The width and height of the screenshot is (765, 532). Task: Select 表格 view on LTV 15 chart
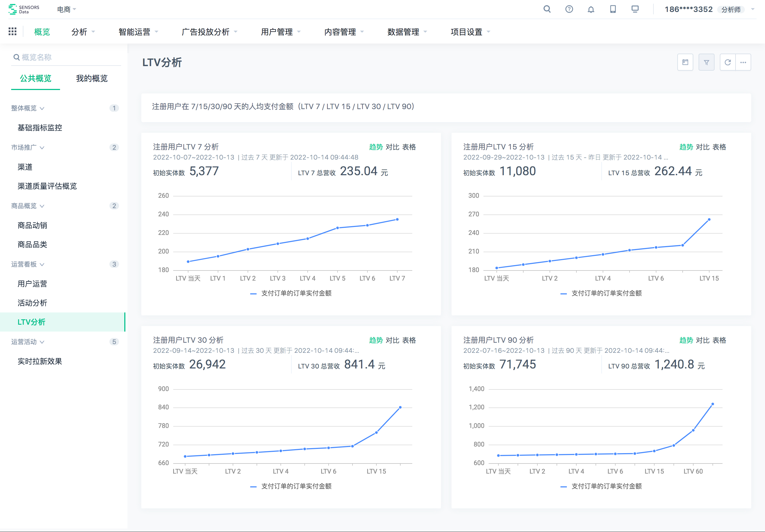(x=719, y=147)
